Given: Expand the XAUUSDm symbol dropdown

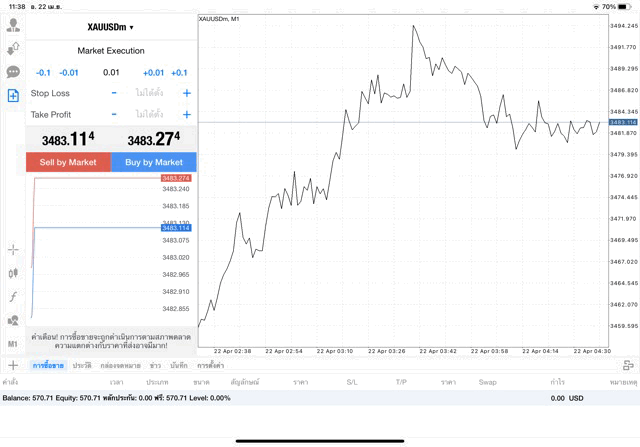Looking at the screenshot, I should [x=111, y=27].
